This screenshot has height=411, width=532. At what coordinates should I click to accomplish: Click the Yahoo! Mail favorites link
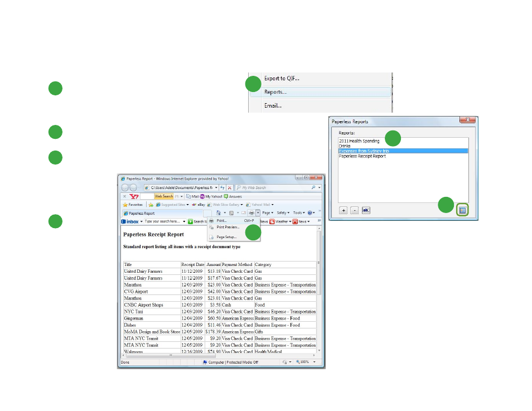point(259,205)
